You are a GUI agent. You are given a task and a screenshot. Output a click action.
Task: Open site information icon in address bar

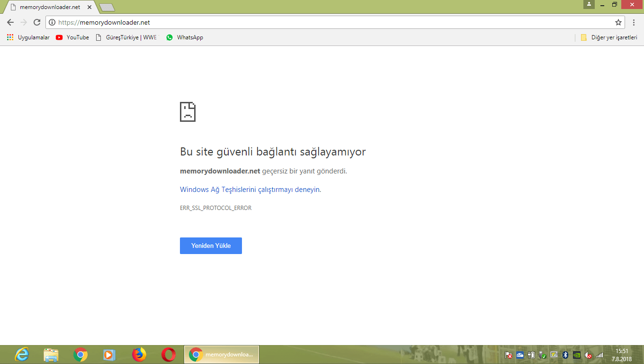click(x=52, y=22)
